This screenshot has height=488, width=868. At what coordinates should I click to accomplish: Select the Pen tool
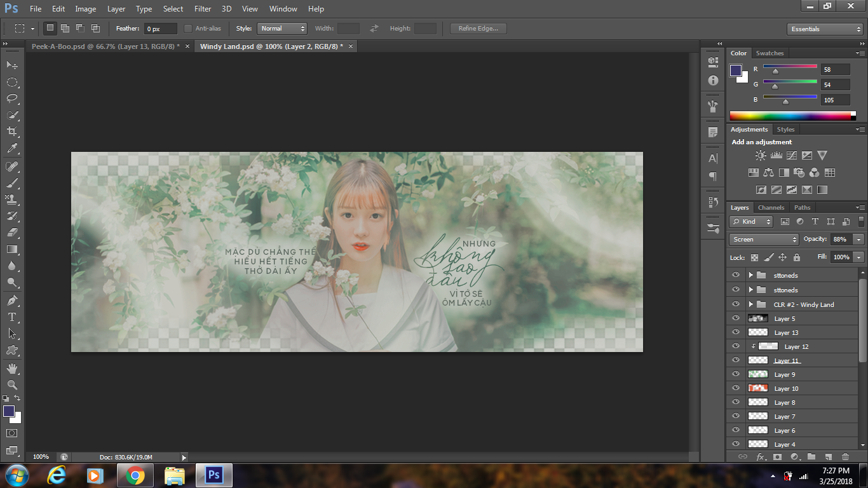point(11,300)
